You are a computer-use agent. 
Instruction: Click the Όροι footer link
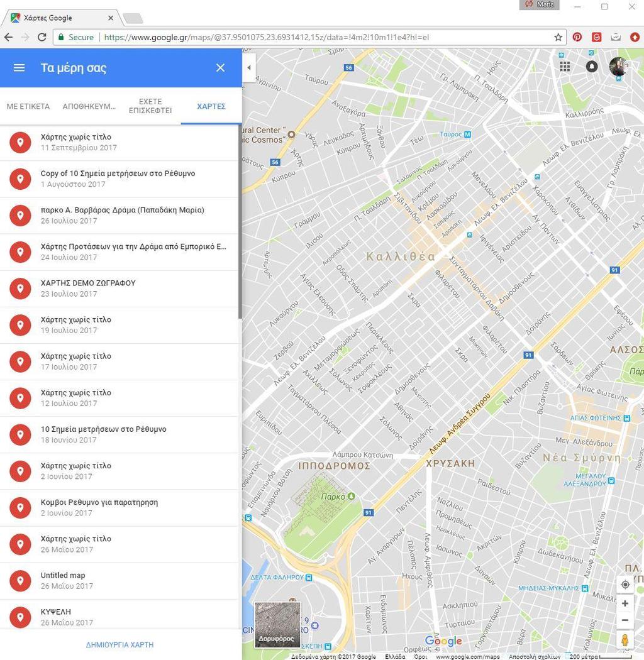point(420,656)
